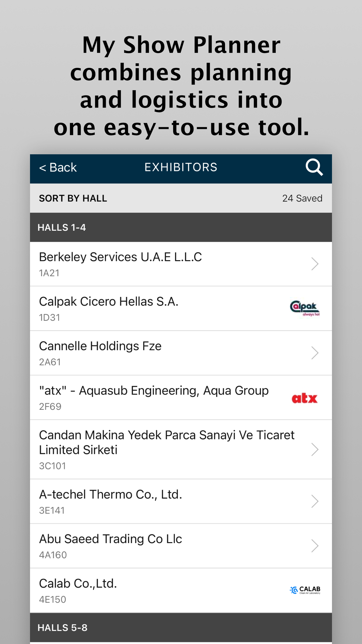
Task: Open "atx" - Aquasub Engineering listing
Action: tap(154, 391)
